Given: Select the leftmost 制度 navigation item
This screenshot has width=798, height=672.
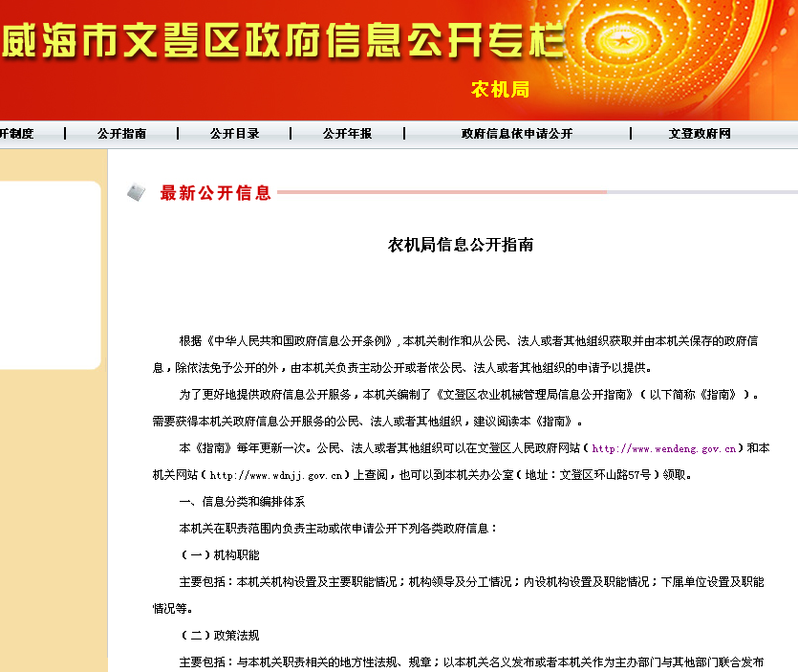Looking at the screenshot, I should tap(17, 134).
